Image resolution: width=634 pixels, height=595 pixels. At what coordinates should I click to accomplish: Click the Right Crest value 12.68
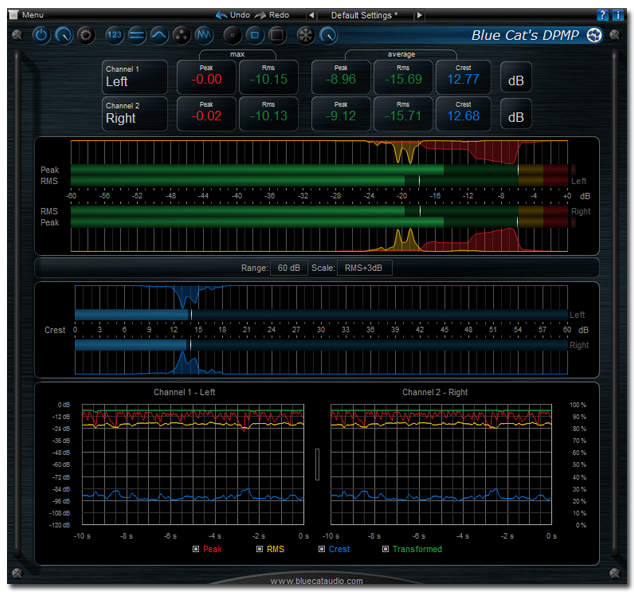point(463,116)
